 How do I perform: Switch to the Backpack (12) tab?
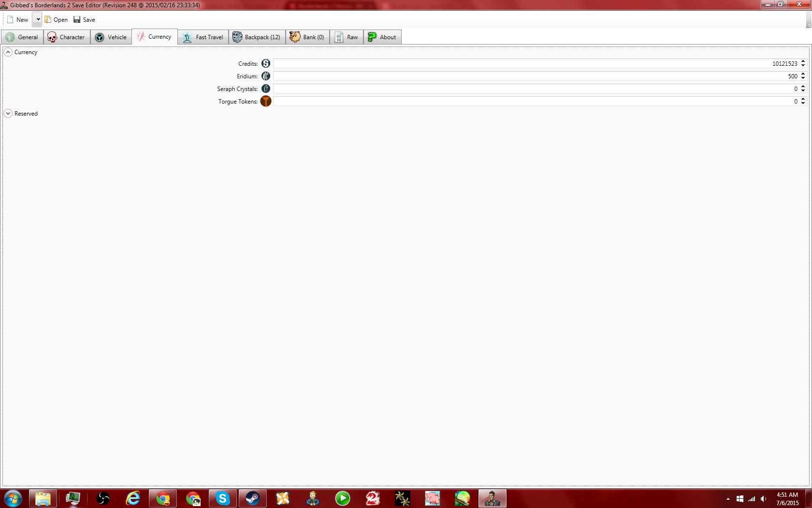pos(257,37)
